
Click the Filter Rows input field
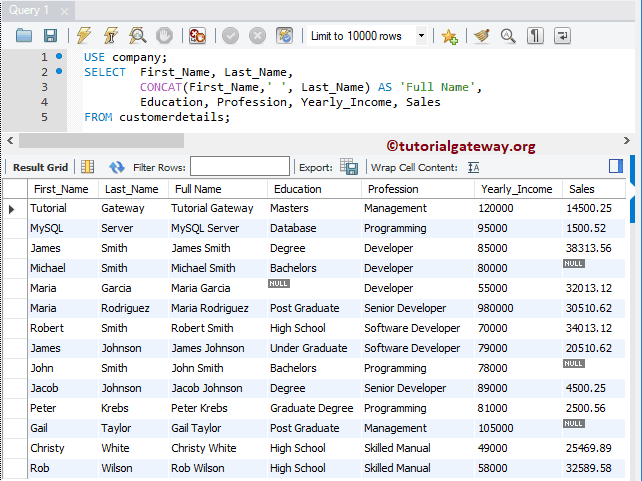(x=240, y=167)
